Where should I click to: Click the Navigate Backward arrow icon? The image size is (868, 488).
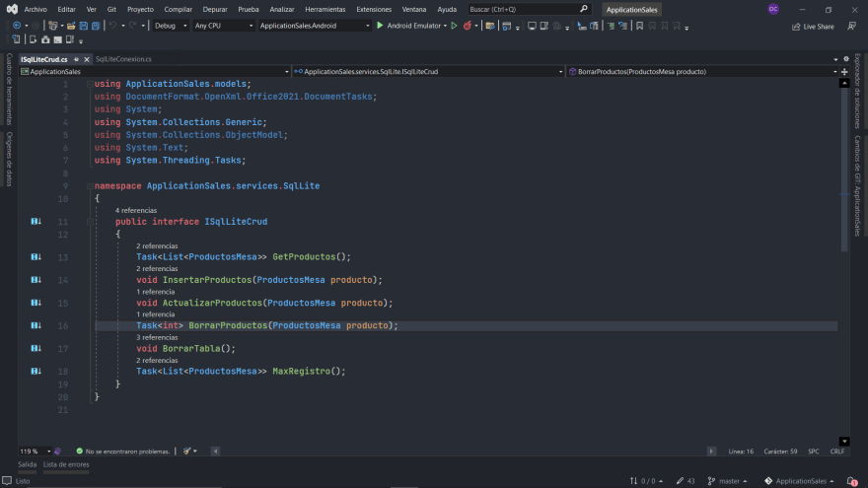(x=17, y=26)
